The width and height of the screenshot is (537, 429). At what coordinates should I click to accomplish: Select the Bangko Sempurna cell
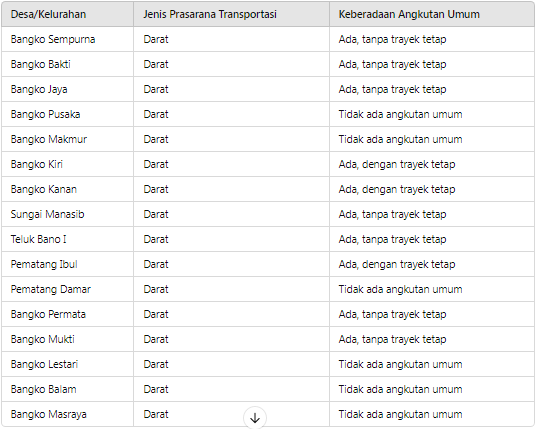point(67,39)
